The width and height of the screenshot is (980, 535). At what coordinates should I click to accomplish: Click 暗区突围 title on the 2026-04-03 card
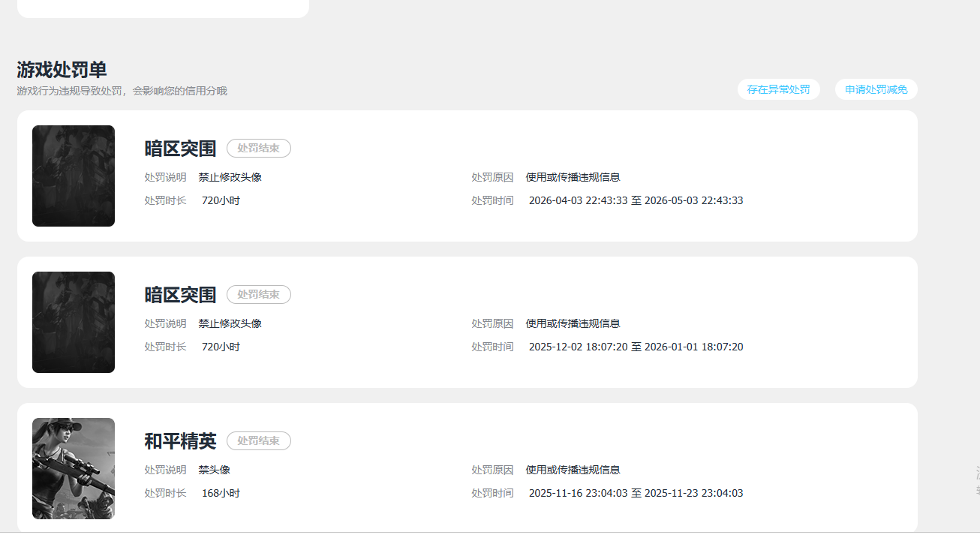point(180,149)
